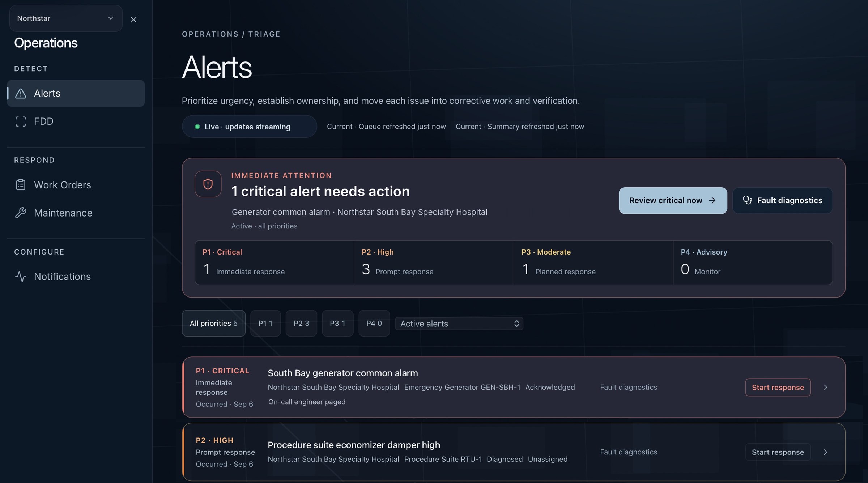Click the Work Orders clipboard icon
Image resolution: width=868 pixels, height=483 pixels.
point(21,185)
